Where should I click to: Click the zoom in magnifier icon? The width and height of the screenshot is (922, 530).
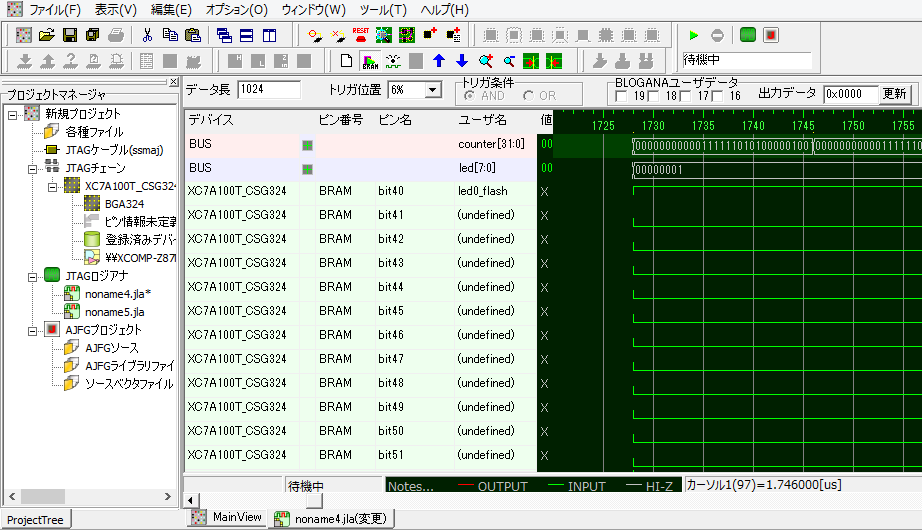click(x=486, y=61)
